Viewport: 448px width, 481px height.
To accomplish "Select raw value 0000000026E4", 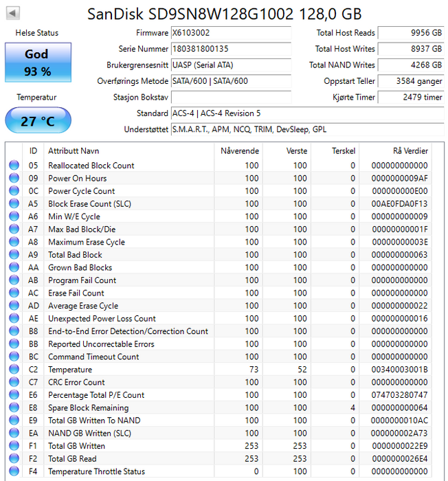I will 400,458.
